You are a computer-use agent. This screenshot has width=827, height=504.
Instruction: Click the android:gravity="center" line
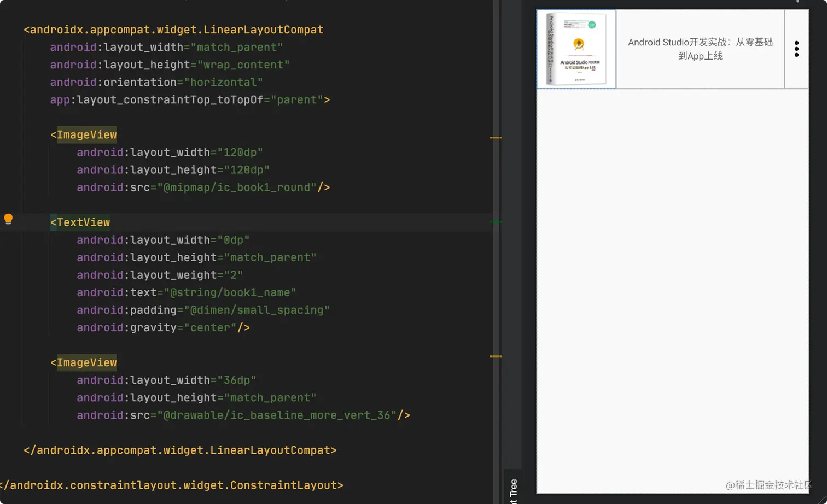[163, 327]
